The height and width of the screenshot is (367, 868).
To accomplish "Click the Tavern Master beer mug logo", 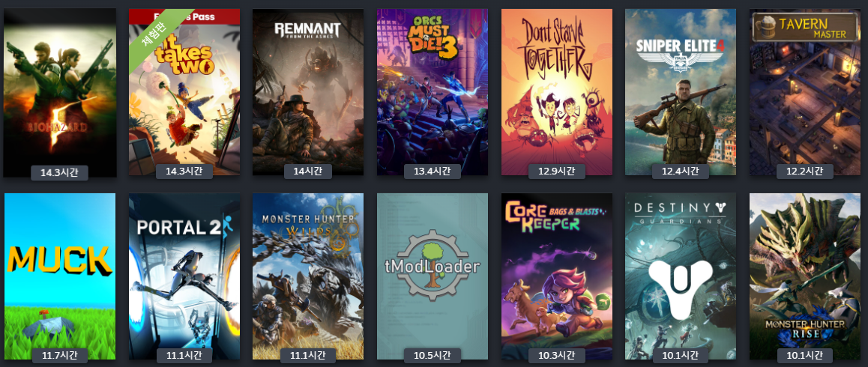I will coord(765,28).
